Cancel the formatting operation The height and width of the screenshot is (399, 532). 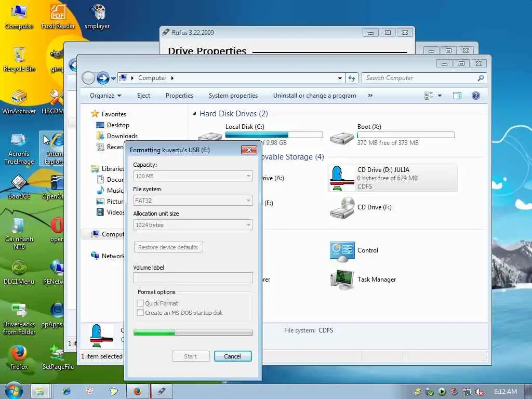(x=233, y=356)
